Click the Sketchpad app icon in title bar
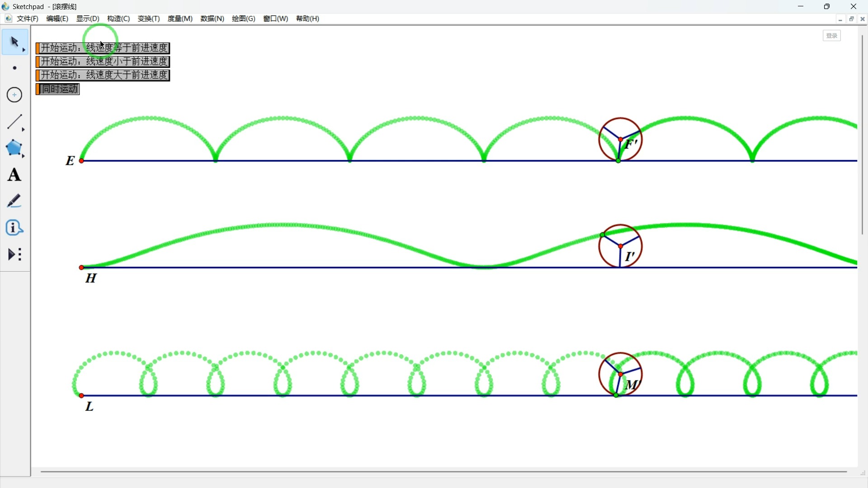 click(x=6, y=6)
